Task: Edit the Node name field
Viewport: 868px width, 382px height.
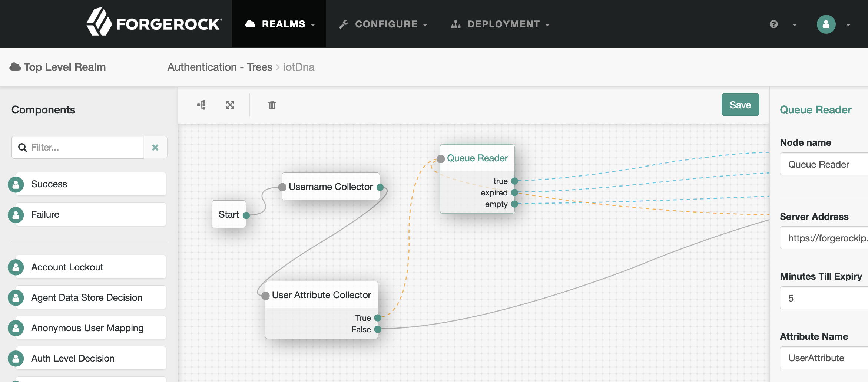Action: tap(824, 164)
